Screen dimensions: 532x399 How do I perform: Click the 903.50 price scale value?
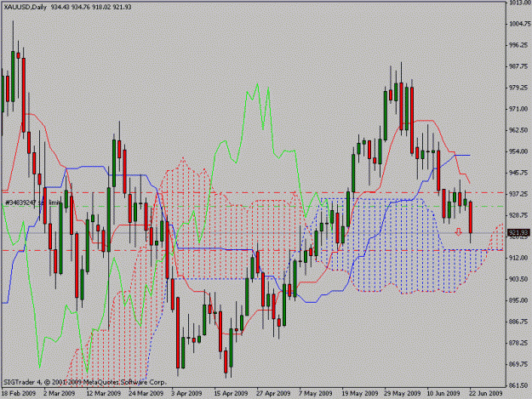tap(518, 279)
